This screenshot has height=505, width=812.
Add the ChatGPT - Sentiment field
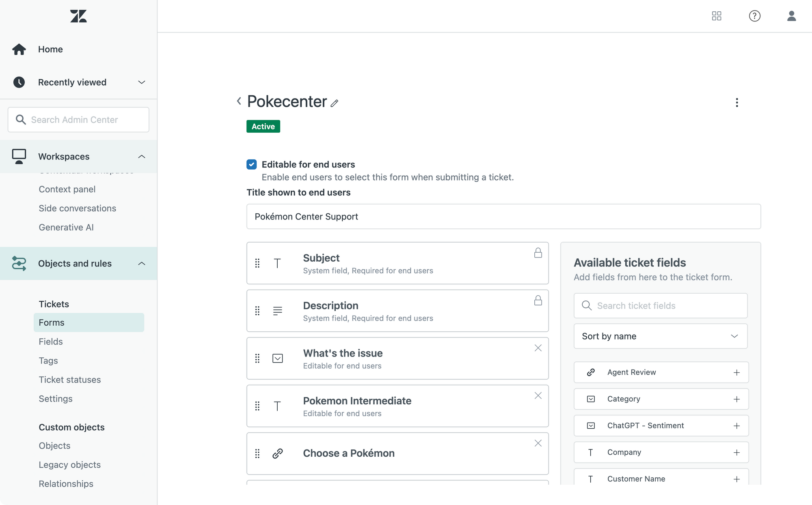736,426
